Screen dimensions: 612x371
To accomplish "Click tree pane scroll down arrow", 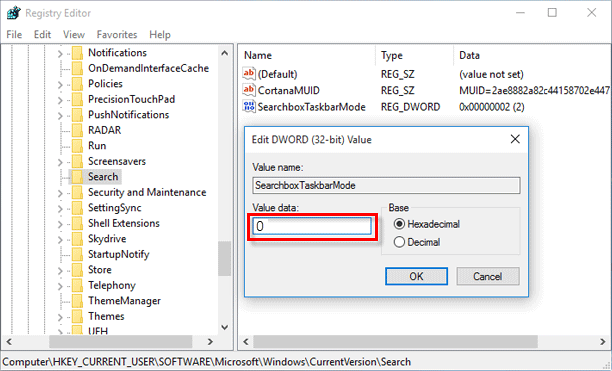I will tap(224, 327).
